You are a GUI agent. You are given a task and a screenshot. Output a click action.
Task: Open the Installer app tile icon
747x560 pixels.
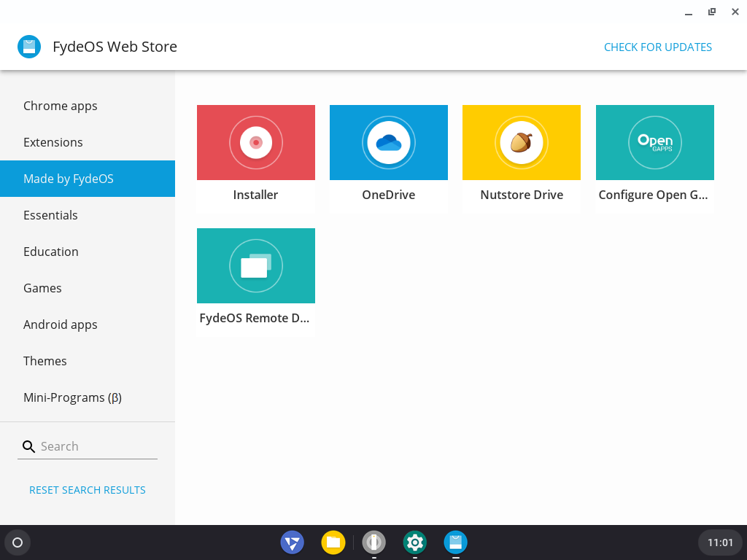point(256,142)
